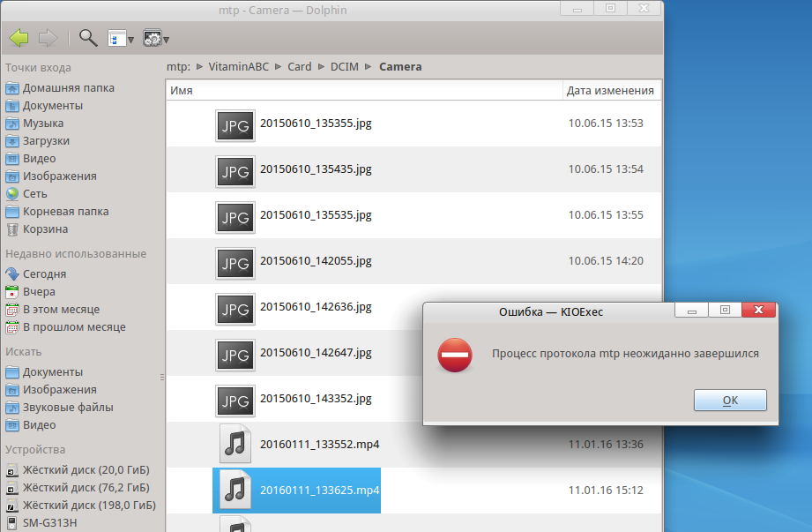
Task: Search Документы under Искать section
Action: pos(44,372)
